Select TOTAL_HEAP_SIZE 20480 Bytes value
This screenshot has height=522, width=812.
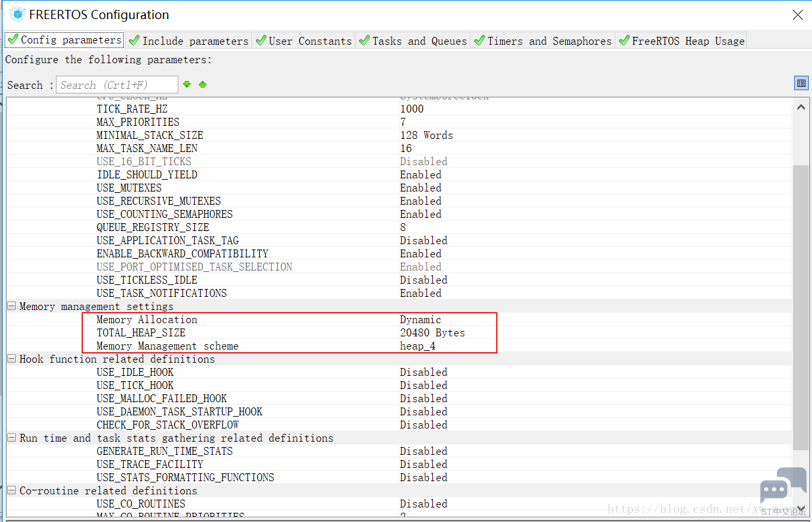[432, 332]
